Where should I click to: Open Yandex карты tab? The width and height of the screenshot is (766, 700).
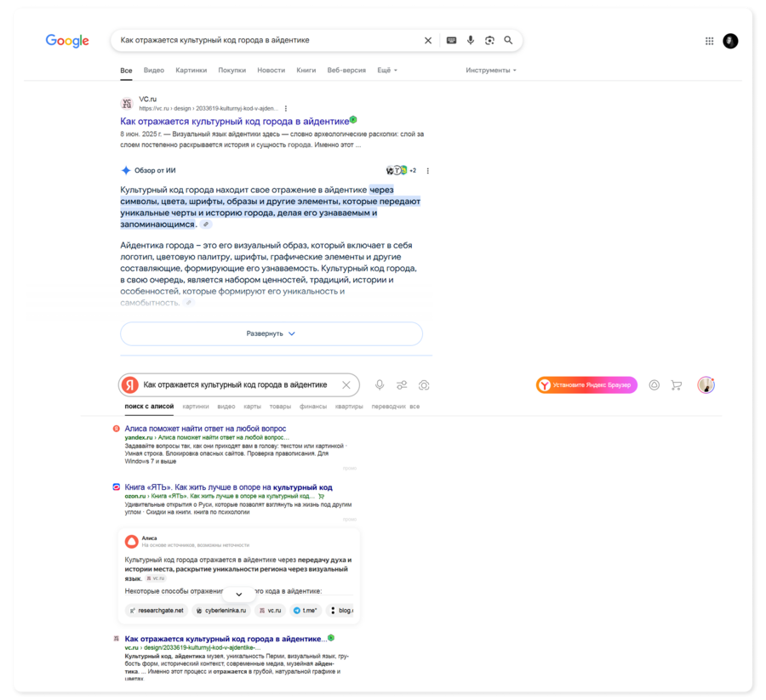(252, 407)
